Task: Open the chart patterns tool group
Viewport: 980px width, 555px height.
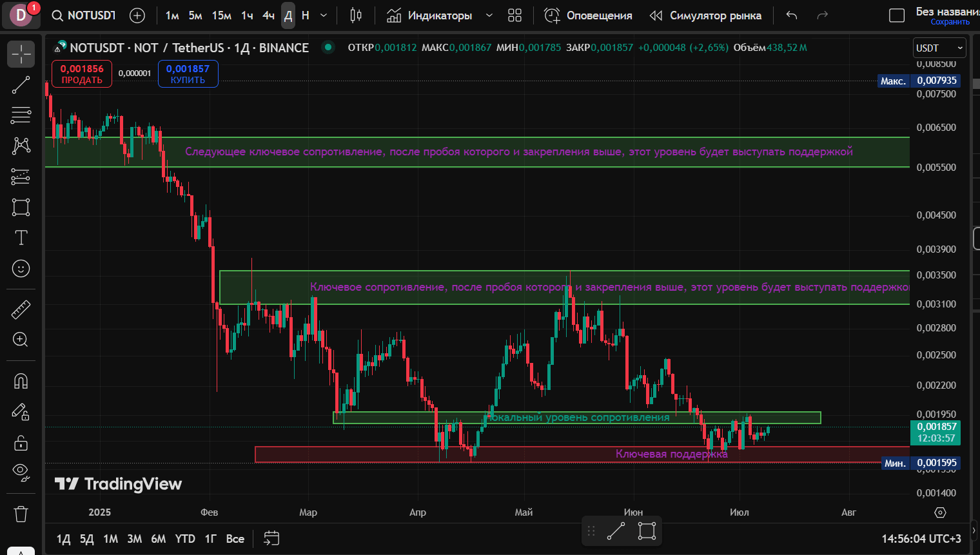Action: pos(21,146)
